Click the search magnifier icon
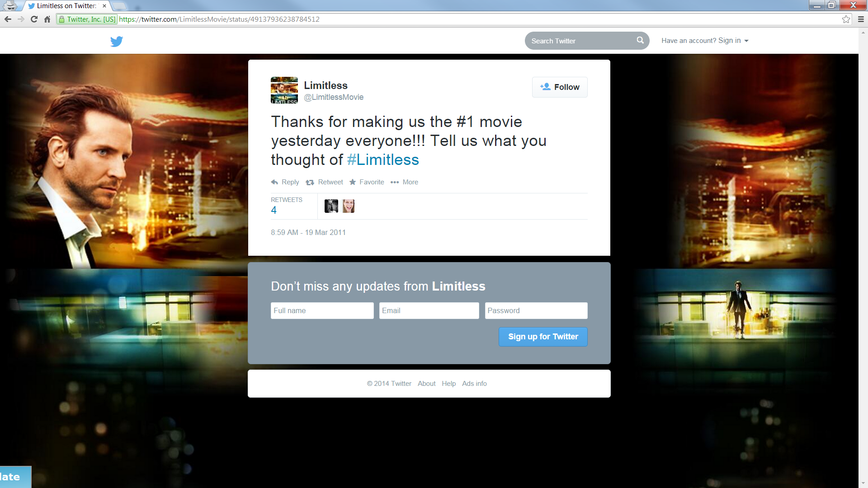868x488 pixels. [x=640, y=40]
